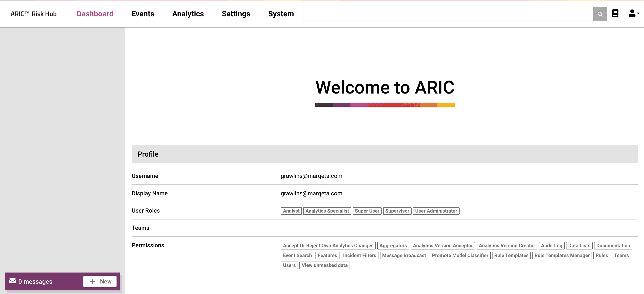Open the Dashboard tab
The image size is (644, 294).
[x=95, y=14]
